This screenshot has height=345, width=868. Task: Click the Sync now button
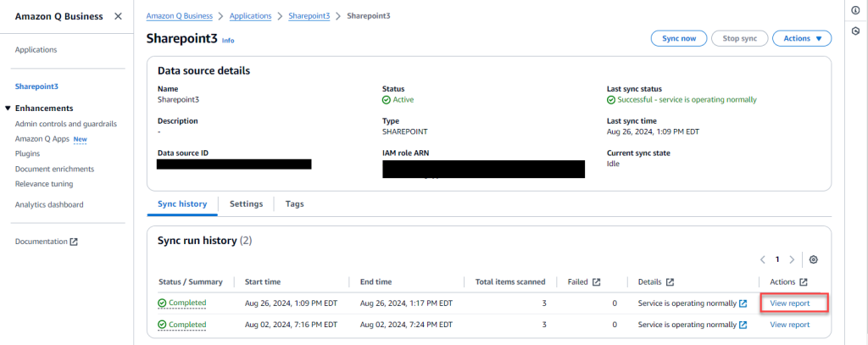679,38
